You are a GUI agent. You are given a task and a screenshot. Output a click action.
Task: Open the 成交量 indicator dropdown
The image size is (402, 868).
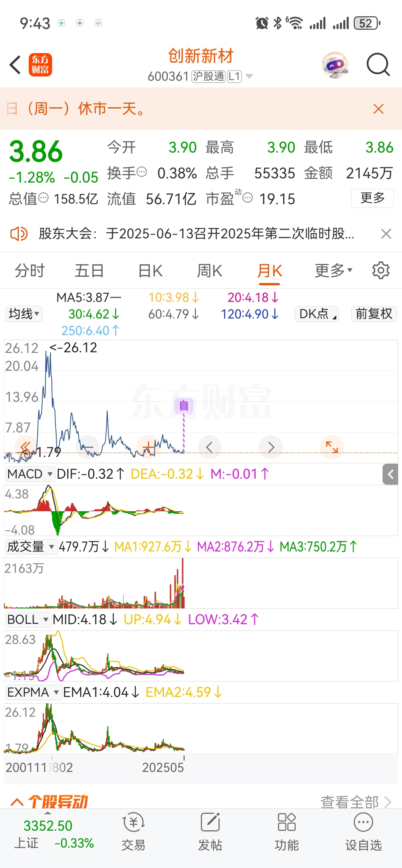pyautogui.click(x=30, y=547)
